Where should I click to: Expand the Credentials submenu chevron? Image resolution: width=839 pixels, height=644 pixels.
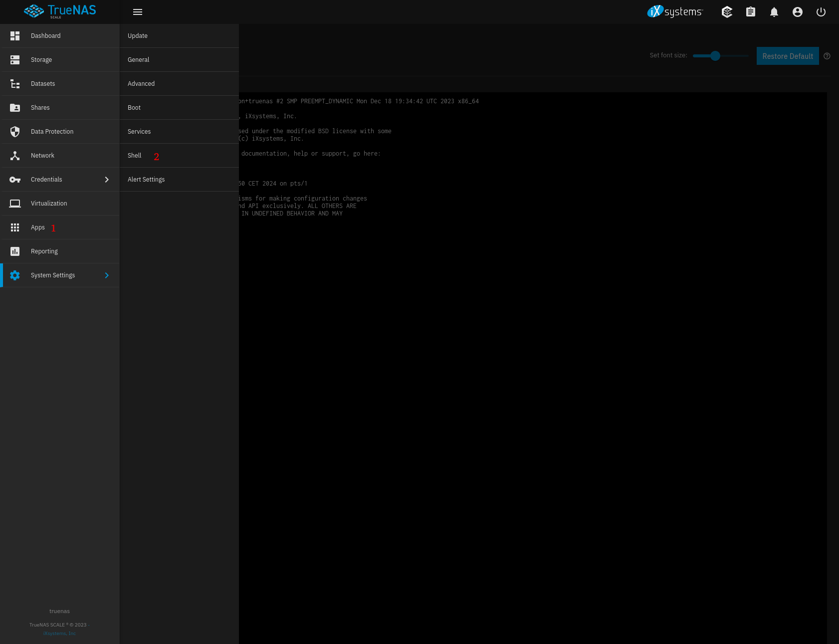point(107,180)
